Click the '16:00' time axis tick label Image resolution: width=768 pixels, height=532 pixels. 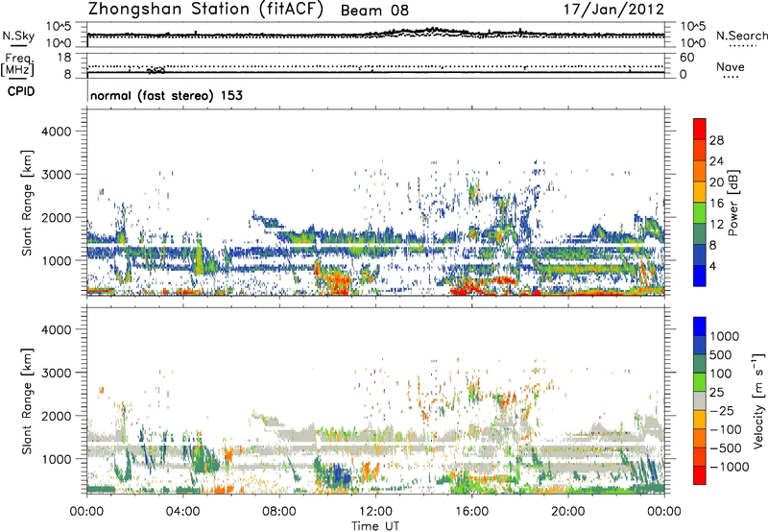471,512
